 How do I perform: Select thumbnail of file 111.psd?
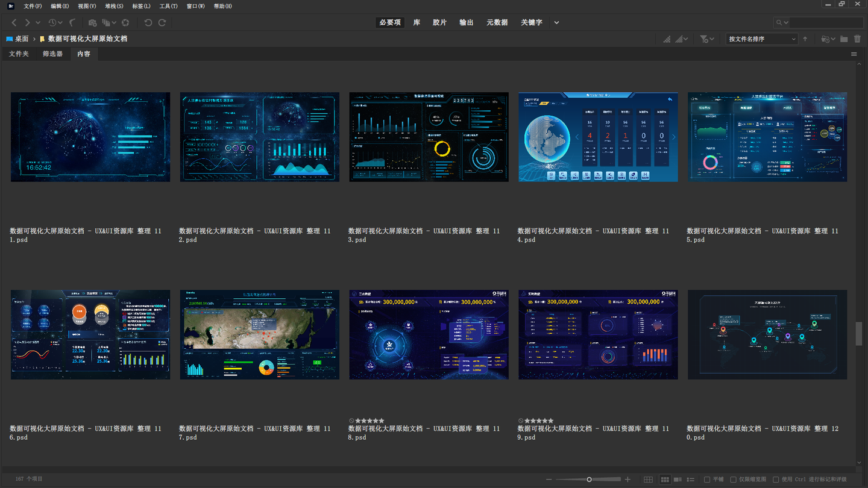click(x=90, y=137)
